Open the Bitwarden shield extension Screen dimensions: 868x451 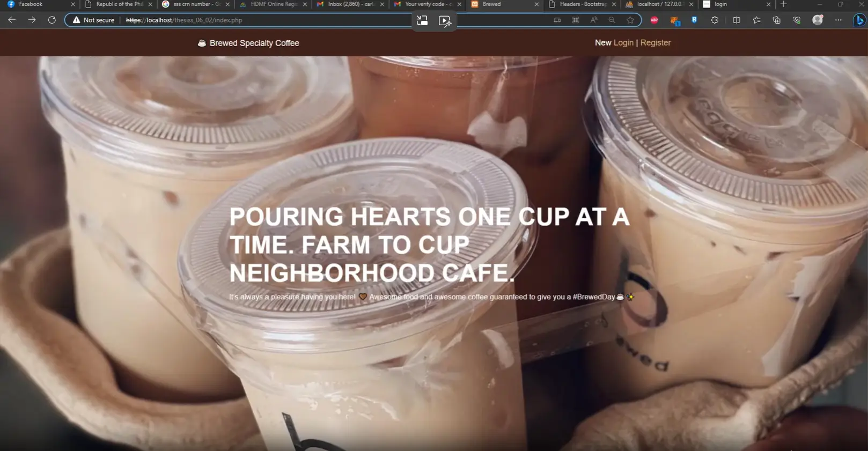(x=694, y=20)
